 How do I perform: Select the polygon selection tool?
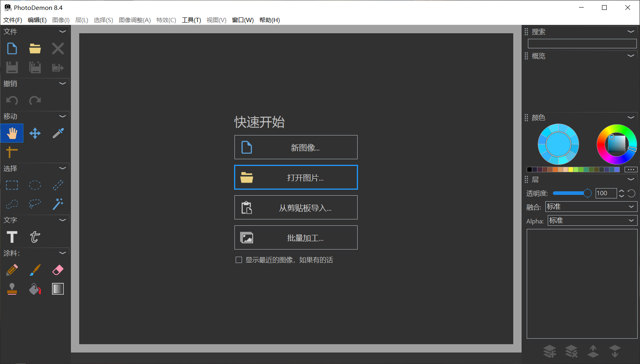tap(12, 204)
